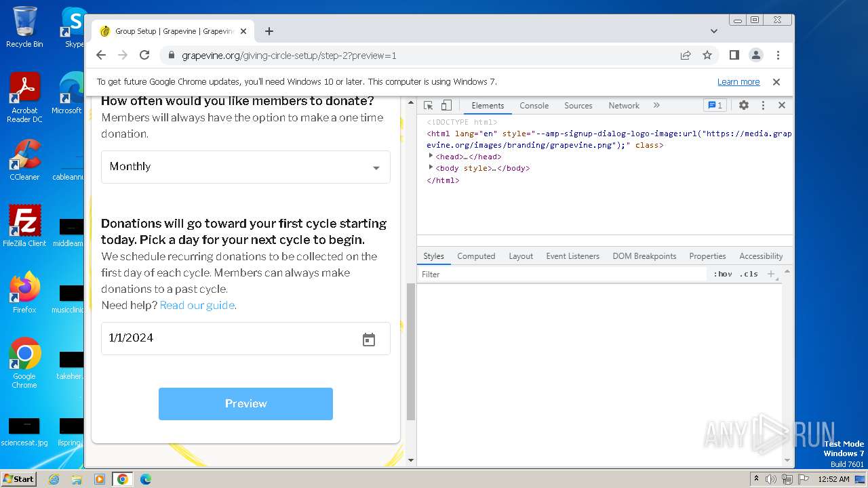Click the Preview button
868x488 pixels.
pos(245,403)
